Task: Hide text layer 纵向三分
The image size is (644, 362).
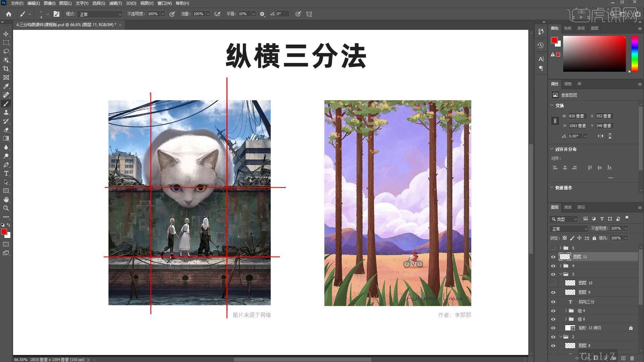Action: (553, 302)
